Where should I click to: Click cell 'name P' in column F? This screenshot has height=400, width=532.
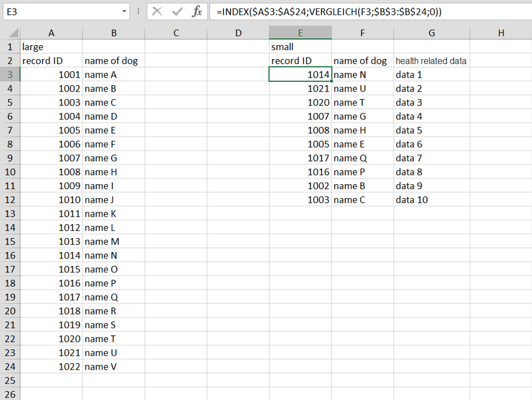coord(362,172)
